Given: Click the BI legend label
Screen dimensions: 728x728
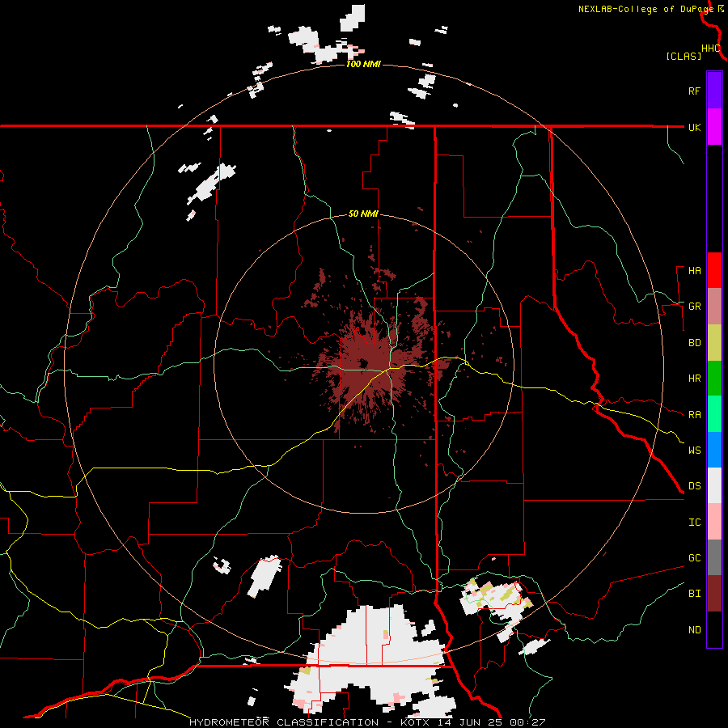Looking at the screenshot, I should point(694,594).
